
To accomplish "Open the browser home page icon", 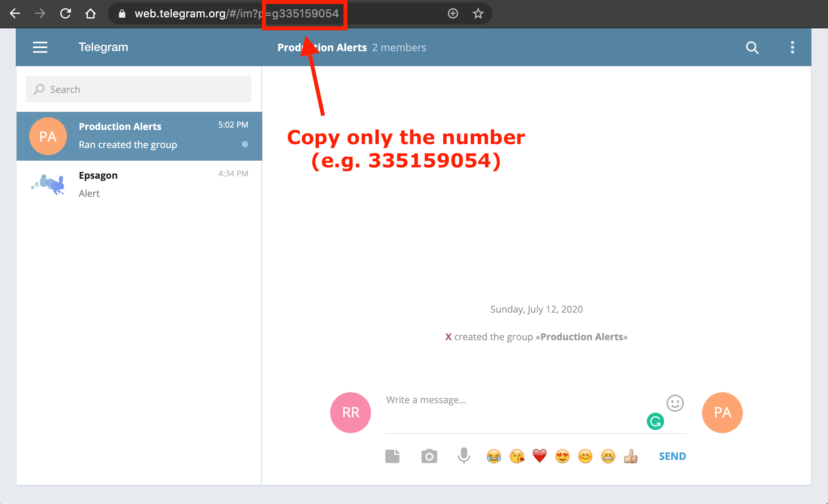I will 91,13.
